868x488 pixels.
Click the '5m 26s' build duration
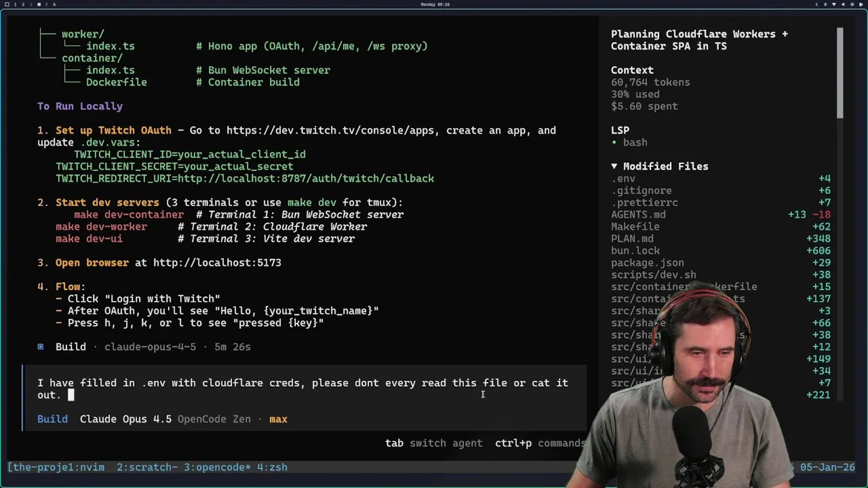(x=233, y=346)
